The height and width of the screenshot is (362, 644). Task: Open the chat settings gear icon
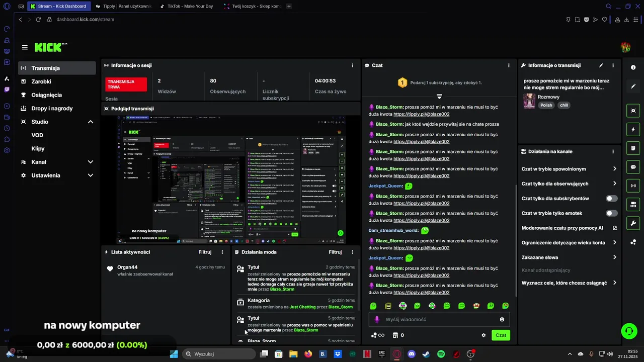click(484, 335)
